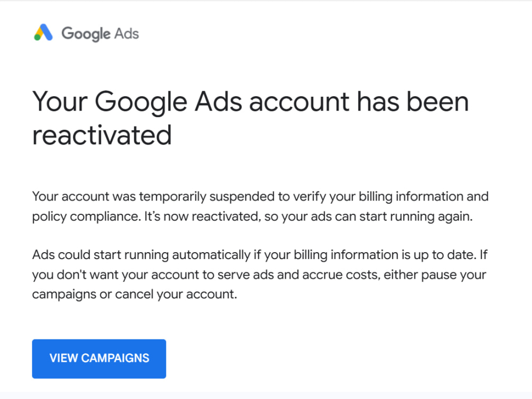The width and height of the screenshot is (532, 399).
Task: Click the large word "reactivated" in the heading
Action: 102,135
